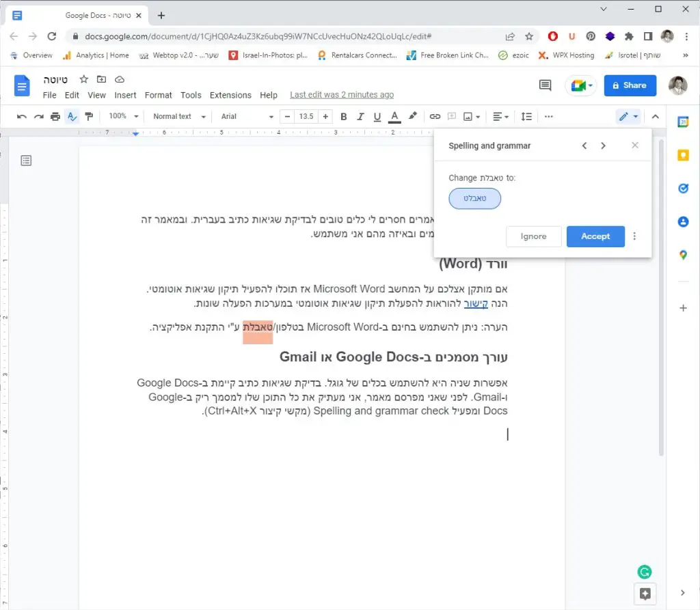Open the Editing mode pencil dropdown

click(x=629, y=116)
